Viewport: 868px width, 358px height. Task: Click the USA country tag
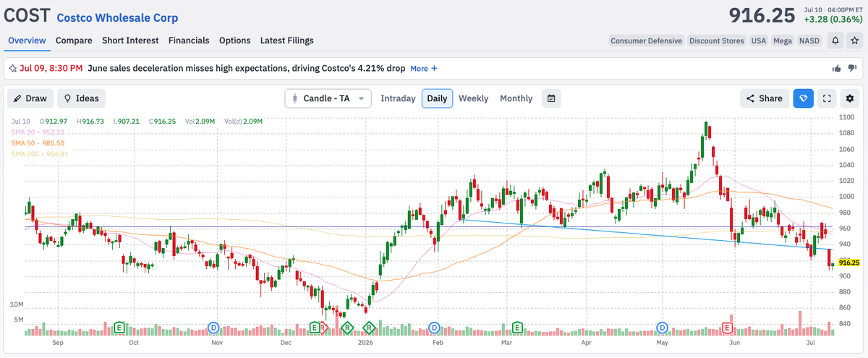coord(758,41)
